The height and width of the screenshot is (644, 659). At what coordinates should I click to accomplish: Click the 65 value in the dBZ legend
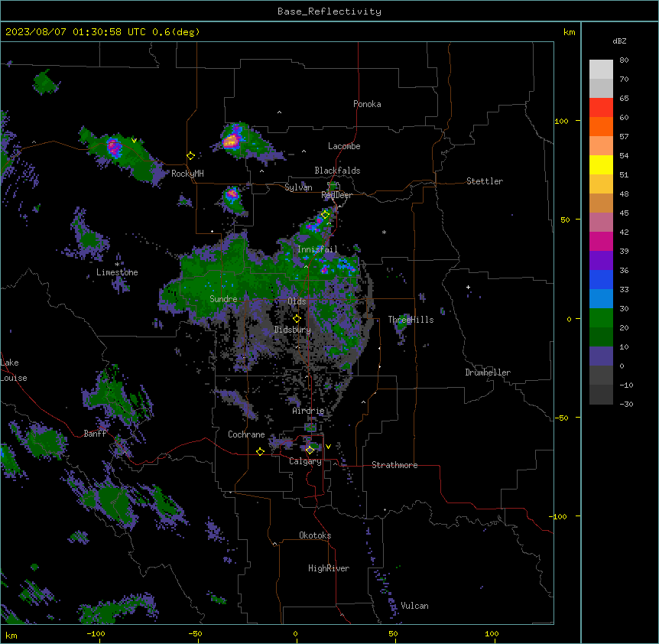click(x=624, y=99)
